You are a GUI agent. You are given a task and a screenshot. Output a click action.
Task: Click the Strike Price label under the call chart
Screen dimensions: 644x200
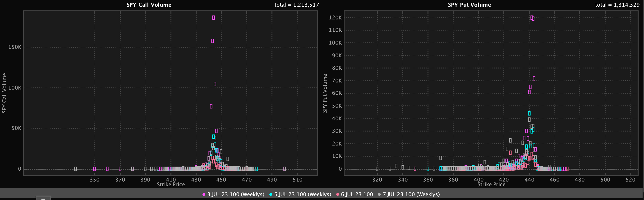[171, 185]
